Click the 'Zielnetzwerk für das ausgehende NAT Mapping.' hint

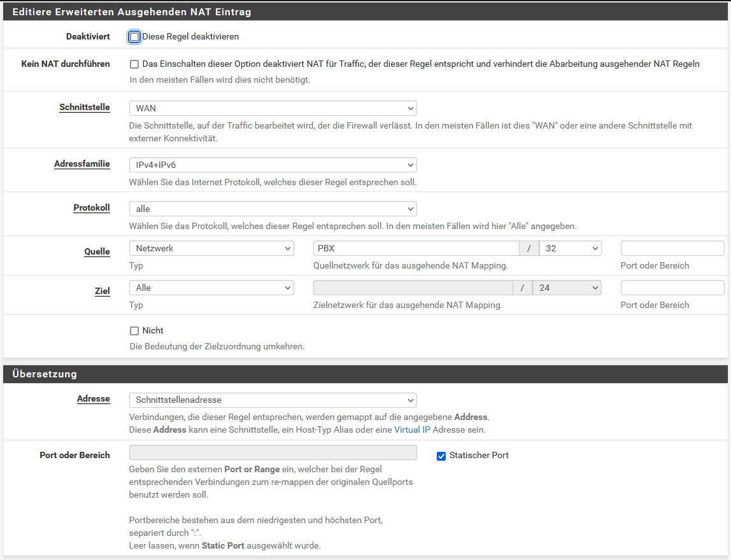(408, 305)
